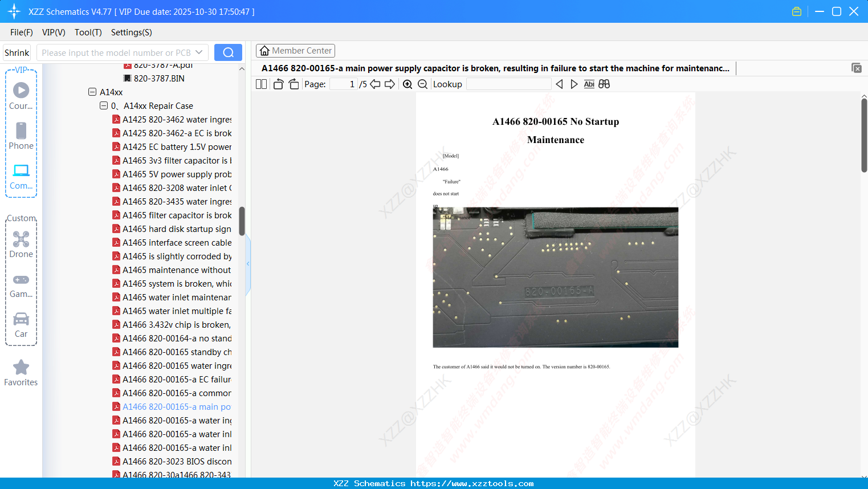Rotate the page counterclockwise

[x=278, y=84]
